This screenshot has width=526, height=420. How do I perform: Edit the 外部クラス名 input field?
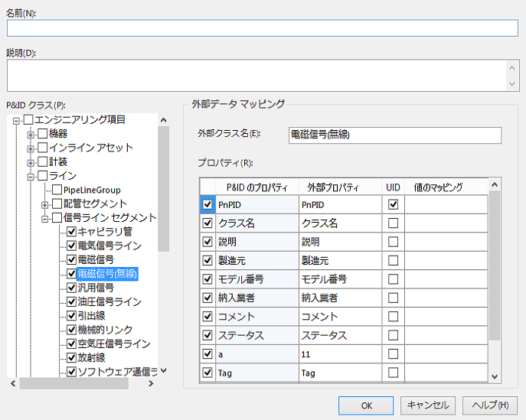(394, 135)
